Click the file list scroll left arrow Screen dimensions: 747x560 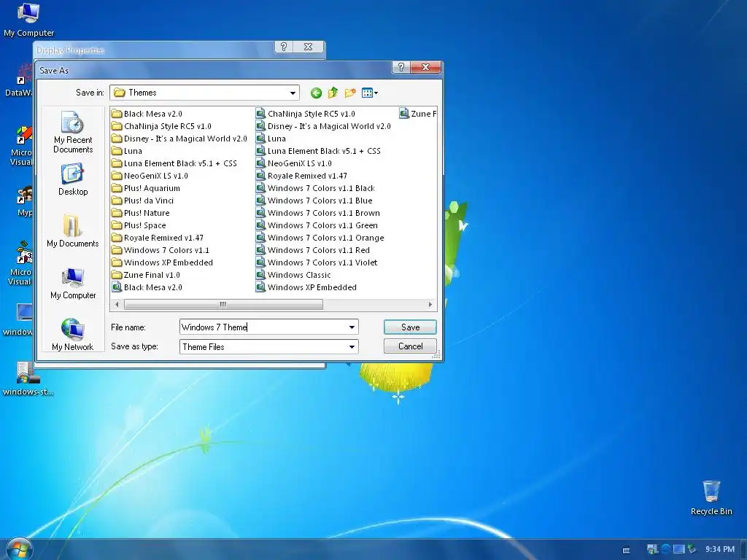tap(117, 304)
